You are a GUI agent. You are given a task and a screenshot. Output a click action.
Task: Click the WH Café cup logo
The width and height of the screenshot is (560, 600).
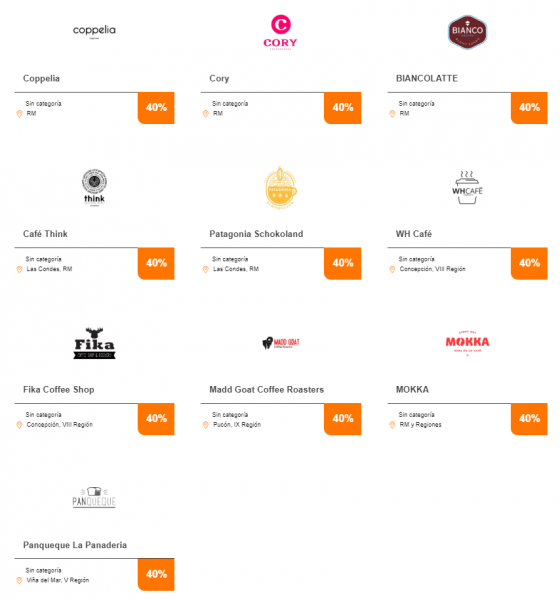coord(467,188)
